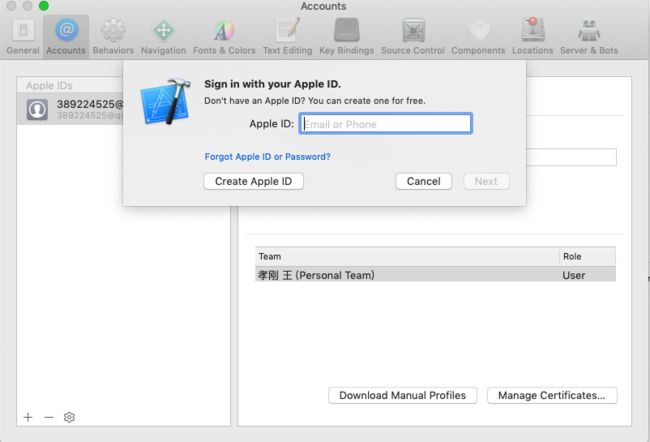
Task: Click the plus button to add account
Action: click(28, 417)
